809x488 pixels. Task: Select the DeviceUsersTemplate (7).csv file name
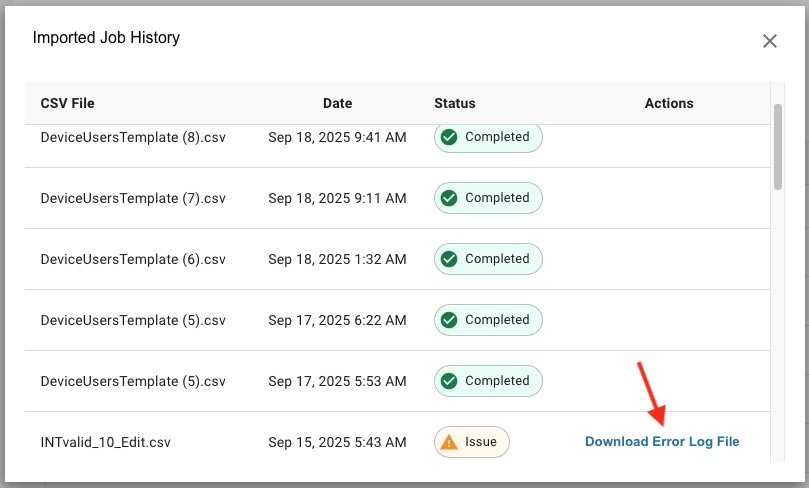pyautogui.click(x=133, y=198)
